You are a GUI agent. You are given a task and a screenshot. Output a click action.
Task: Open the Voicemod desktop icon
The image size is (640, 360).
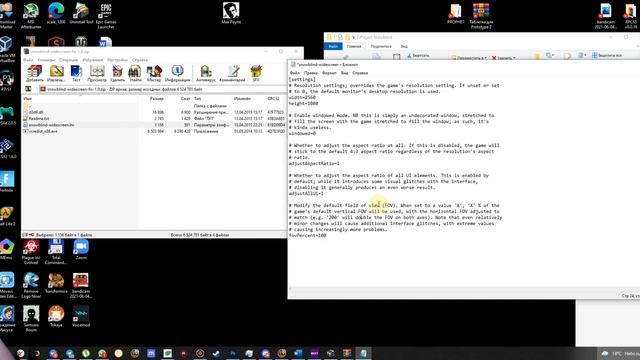pyautogui.click(x=81, y=317)
